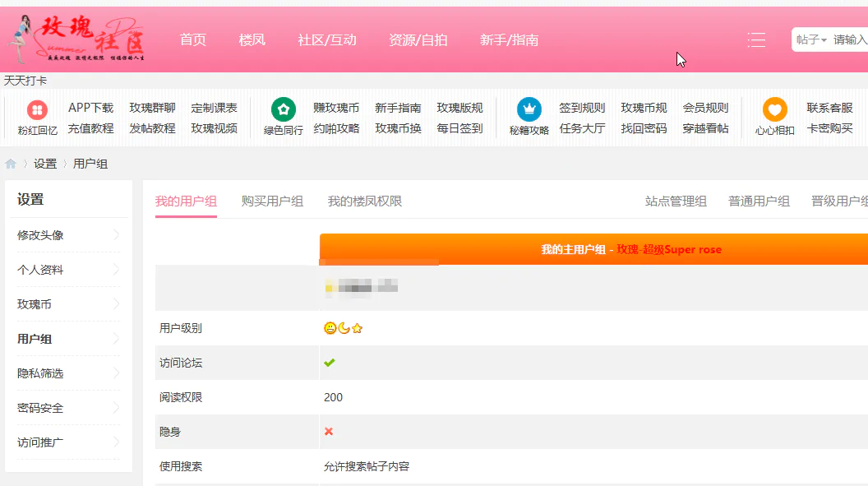This screenshot has height=486, width=868.
Task: Open 资源/自拍 navigation menu
Action: point(418,39)
